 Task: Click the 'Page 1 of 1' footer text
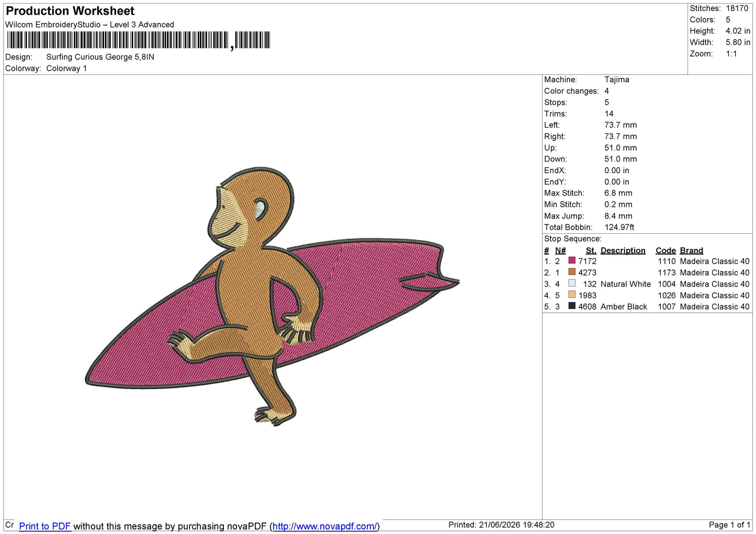pyautogui.click(x=729, y=525)
